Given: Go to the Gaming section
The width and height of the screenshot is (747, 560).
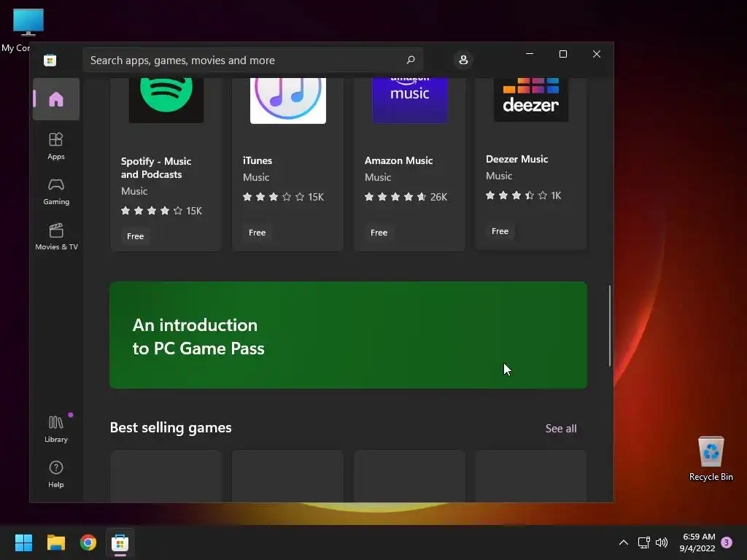Looking at the screenshot, I should (x=56, y=192).
